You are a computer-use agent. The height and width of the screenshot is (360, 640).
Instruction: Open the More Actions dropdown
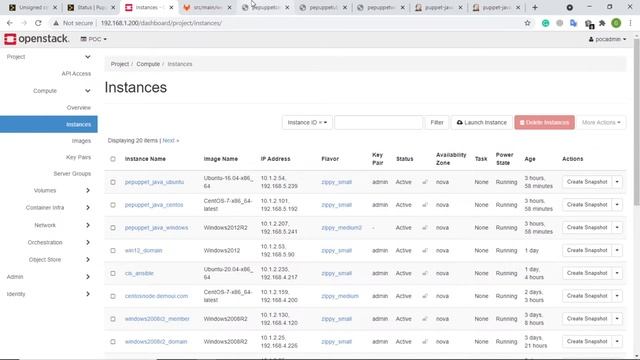[x=601, y=122]
